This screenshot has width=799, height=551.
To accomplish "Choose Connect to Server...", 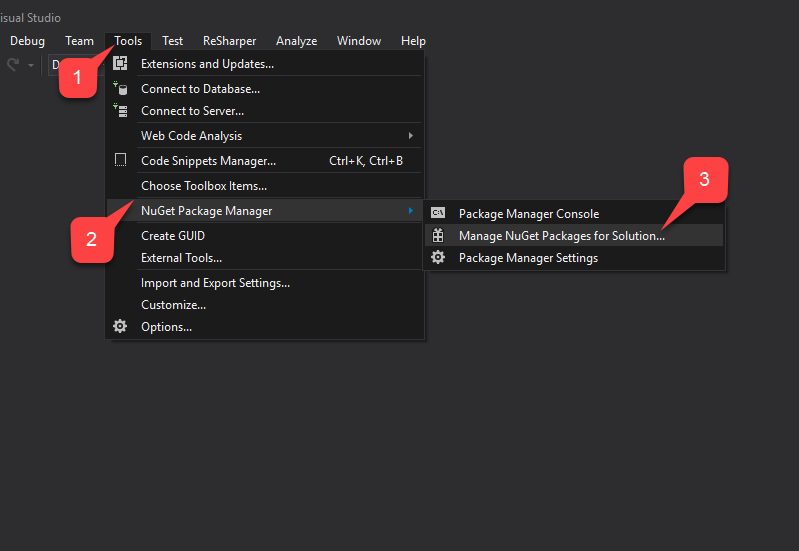I will [264, 111].
